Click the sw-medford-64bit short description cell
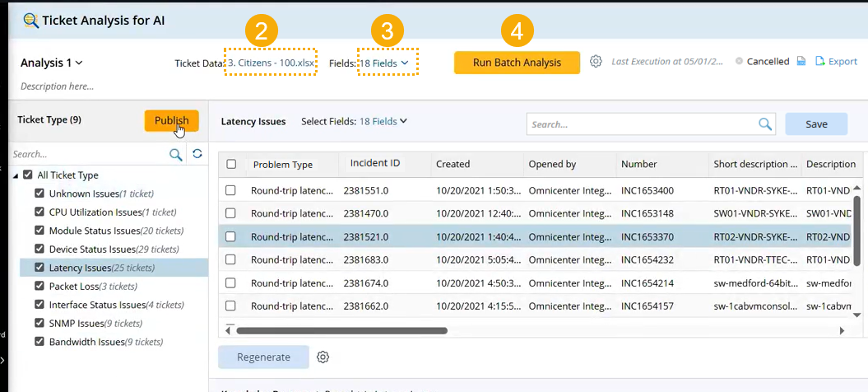This screenshot has width=868, height=392. click(x=755, y=282)
